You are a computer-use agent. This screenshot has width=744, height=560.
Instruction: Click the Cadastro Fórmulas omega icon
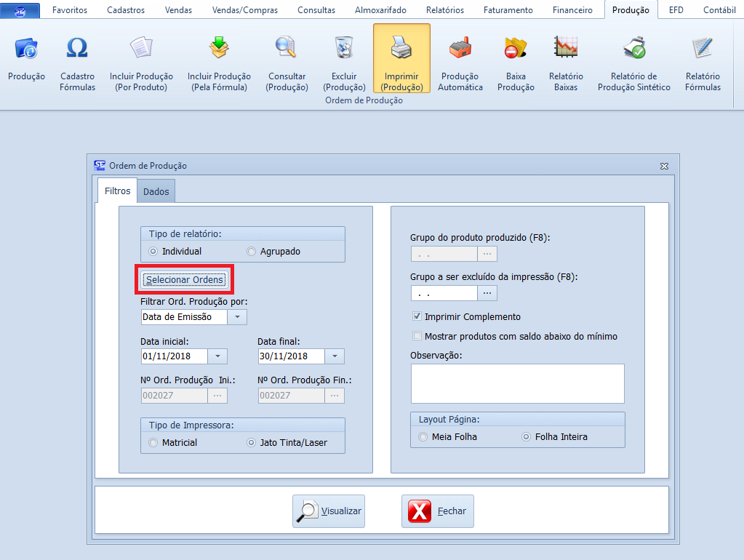77,49
